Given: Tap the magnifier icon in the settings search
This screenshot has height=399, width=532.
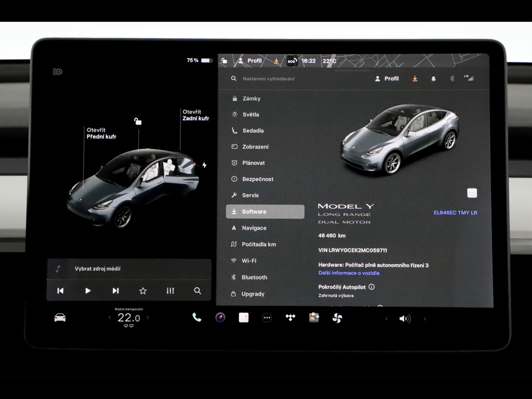Looking at the screenshot, I should (x=234, y=79).
